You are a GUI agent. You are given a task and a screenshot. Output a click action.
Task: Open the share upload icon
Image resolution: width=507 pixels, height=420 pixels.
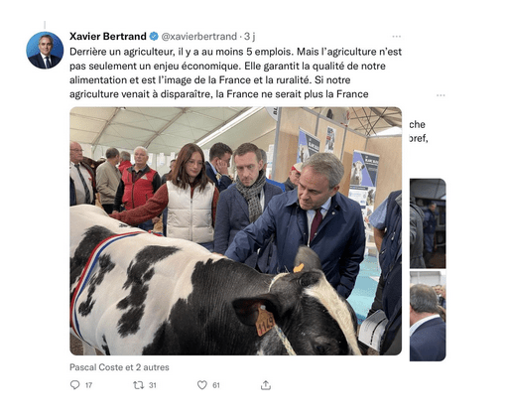(x=266, y=385)
